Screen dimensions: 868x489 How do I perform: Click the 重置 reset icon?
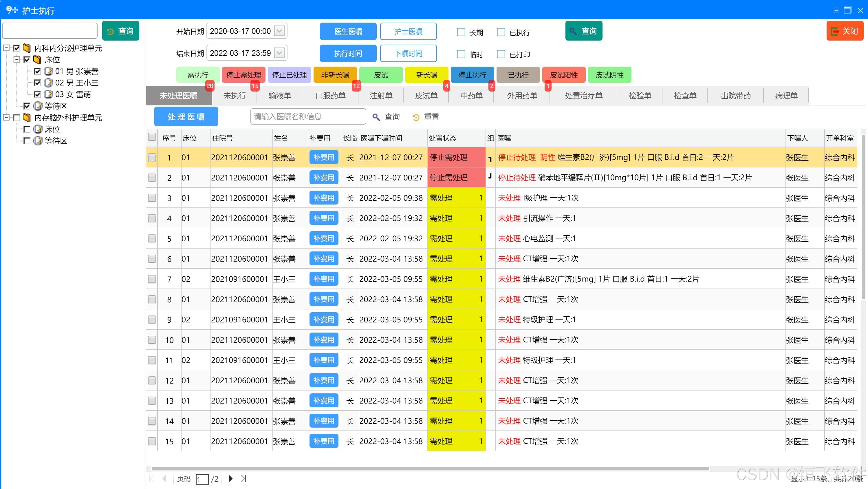tap(416, 117)
